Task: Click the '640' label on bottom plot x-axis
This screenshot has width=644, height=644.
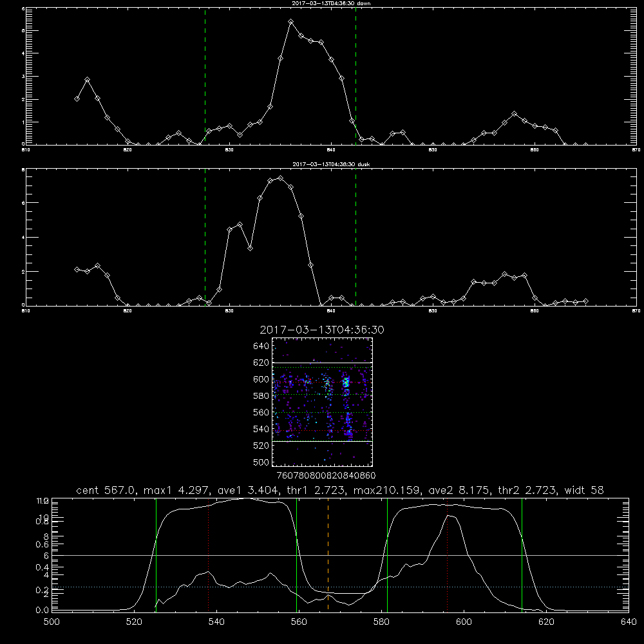Action: [x=629, y=622]
